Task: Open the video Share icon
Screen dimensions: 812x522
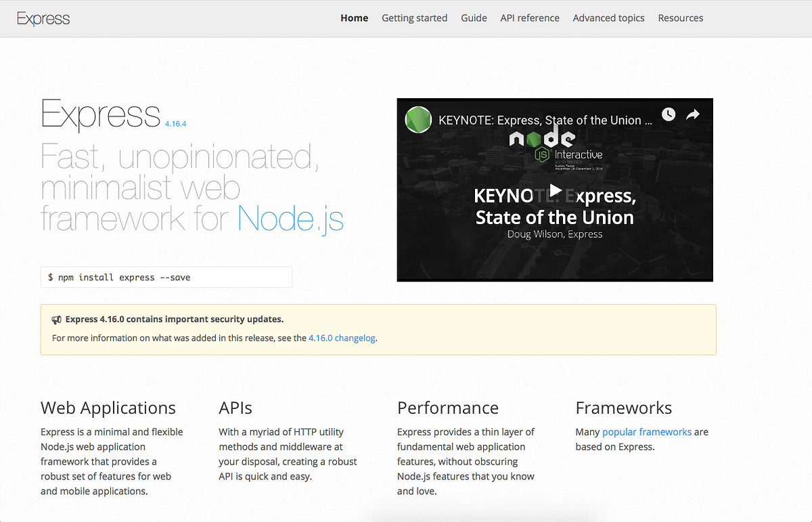Action: pos(693,114)
